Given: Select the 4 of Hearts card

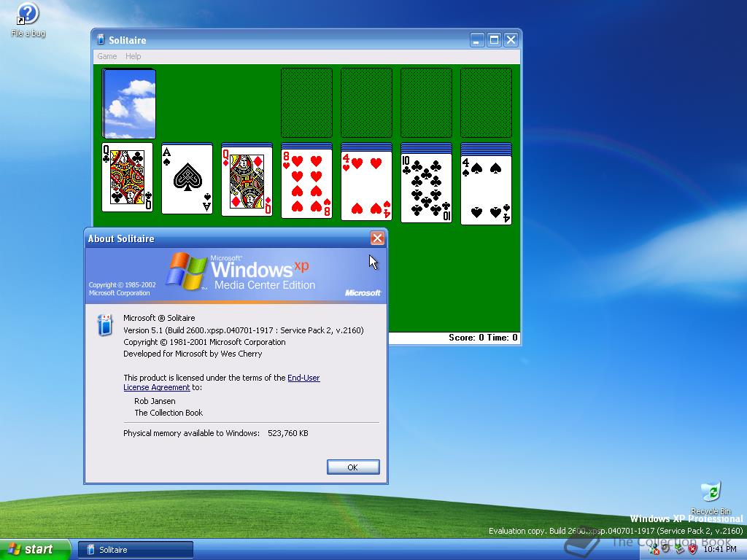Looking at the screenshot, I should pyautogui.click(x=367, y=185).
